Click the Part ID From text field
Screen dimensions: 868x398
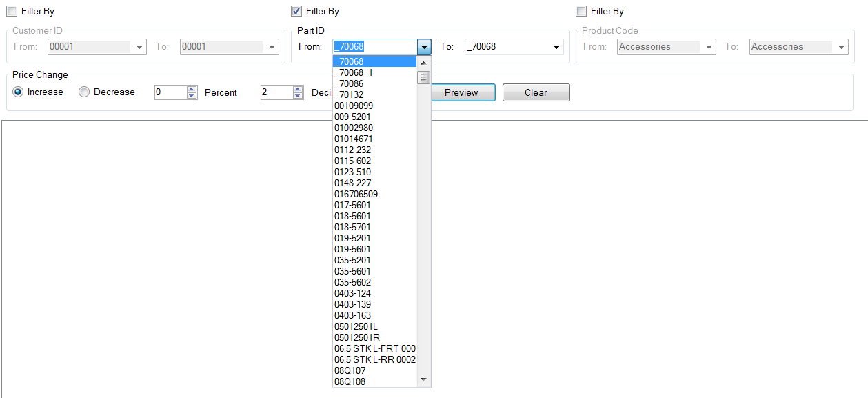click(x=374, y=47)
